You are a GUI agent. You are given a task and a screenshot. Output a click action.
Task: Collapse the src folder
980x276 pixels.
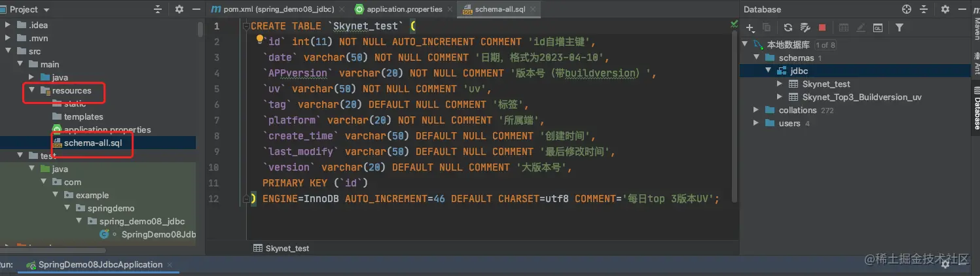[8, 51]
